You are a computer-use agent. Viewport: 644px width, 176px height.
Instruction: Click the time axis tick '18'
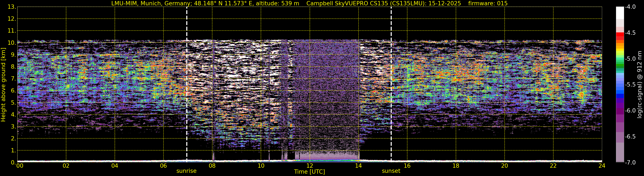coord(456,166)
